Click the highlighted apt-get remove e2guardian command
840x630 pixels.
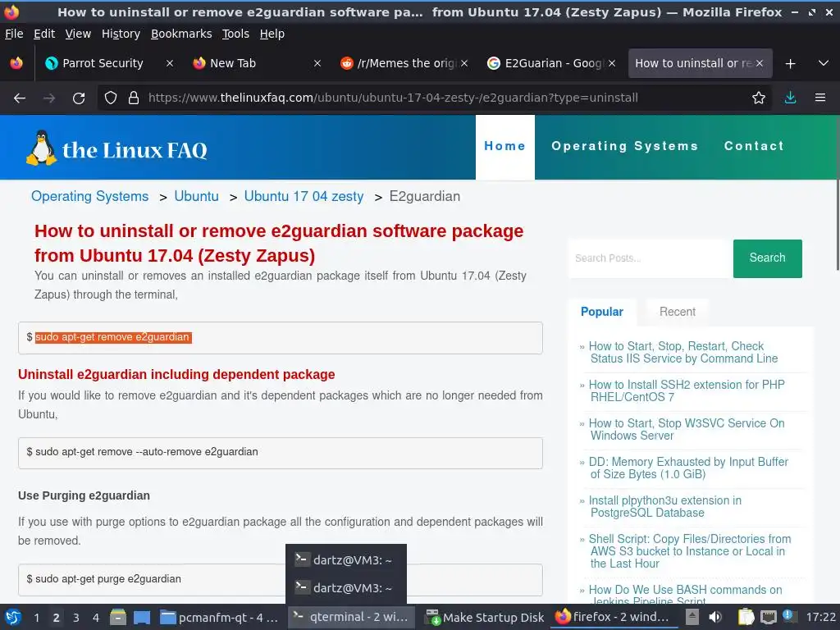tap(113, 337)
